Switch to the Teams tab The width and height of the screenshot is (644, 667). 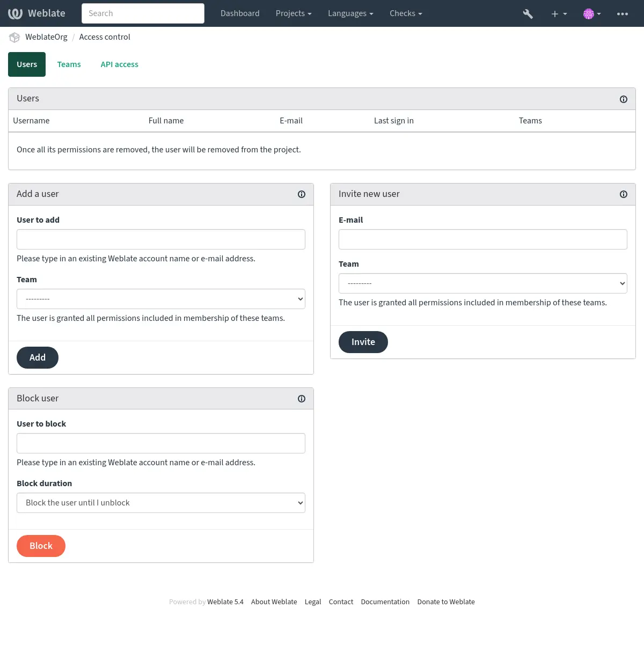[69, 64]
